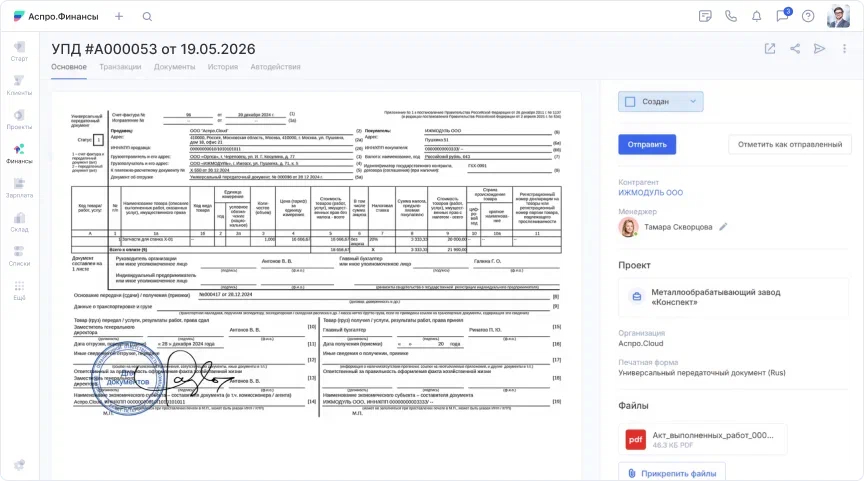Screen dimensions: 864x481
Task: Click the share icon beside document title
Action: coord(795,48)
